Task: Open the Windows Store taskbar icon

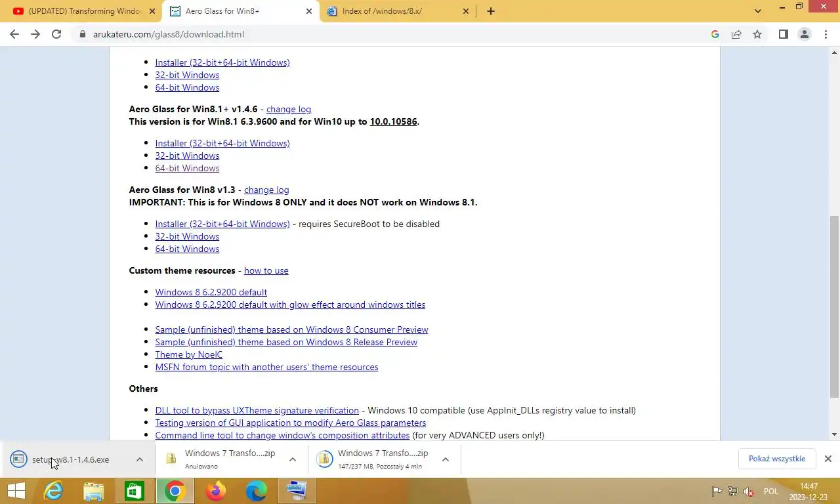Action: pyautogui.click(x=135, y=491)
